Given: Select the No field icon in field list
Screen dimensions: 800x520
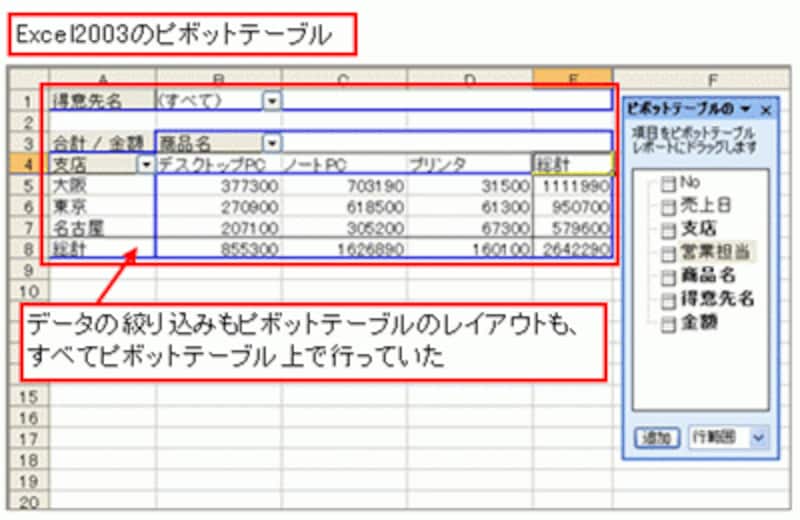Looking at the screenshot, I should (x=668, y=184).
